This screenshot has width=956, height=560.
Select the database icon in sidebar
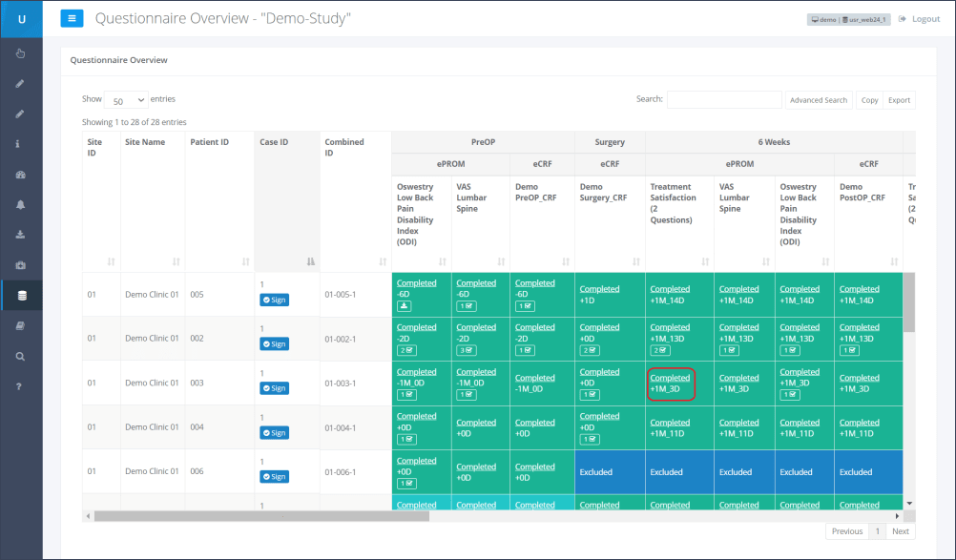tap(21, 296)
